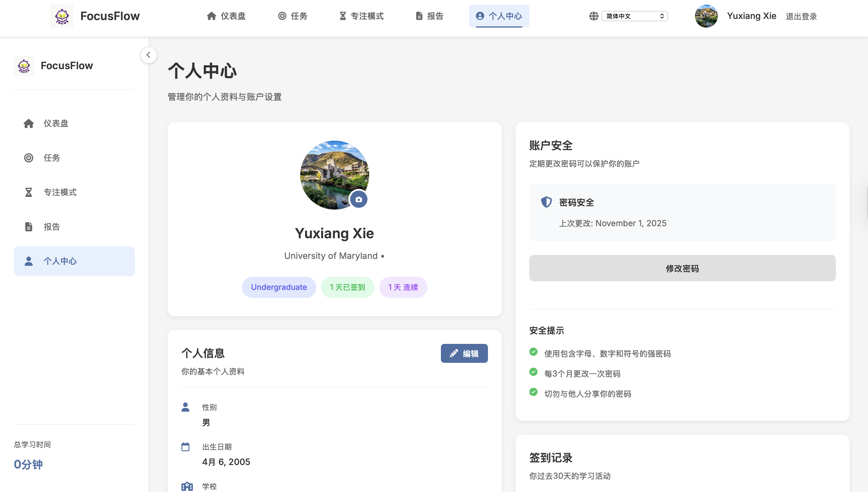The image size is (868, 492).
Task: Collapse the sidebar with the chevron button
Action: click(148, 55)
